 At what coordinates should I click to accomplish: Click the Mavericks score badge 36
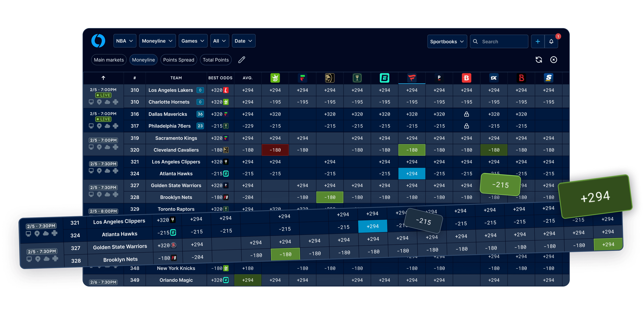coord(200,114)
